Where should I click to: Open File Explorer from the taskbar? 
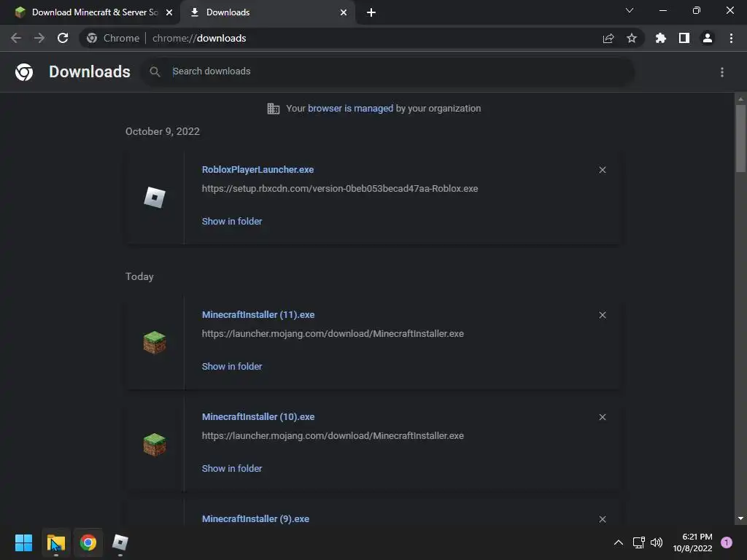pos(56,542)
